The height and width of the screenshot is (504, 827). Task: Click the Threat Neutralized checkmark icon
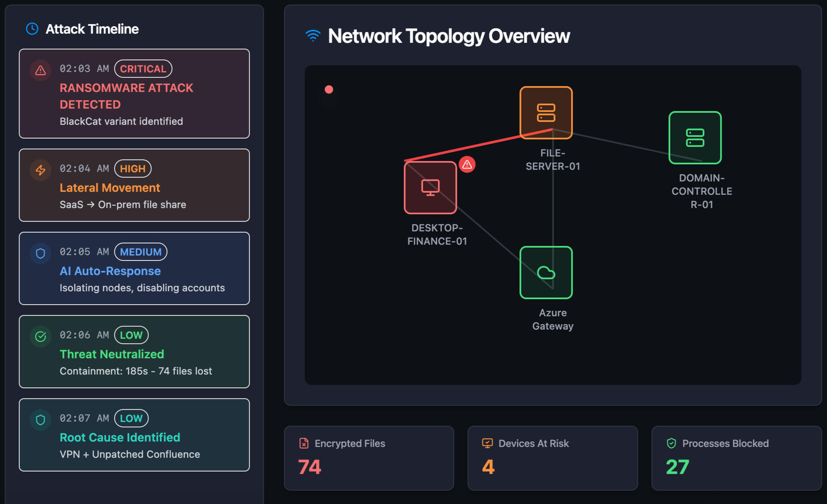tap(40, 336)
